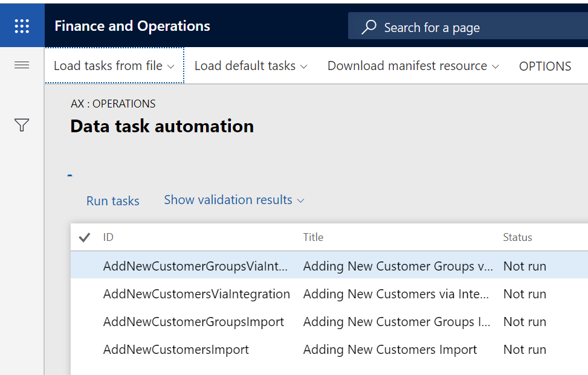Screen dimensions: 588x375
Task: Select all rows with header checkmark icon
Action: pyautogui.click(x=84, y=237)
